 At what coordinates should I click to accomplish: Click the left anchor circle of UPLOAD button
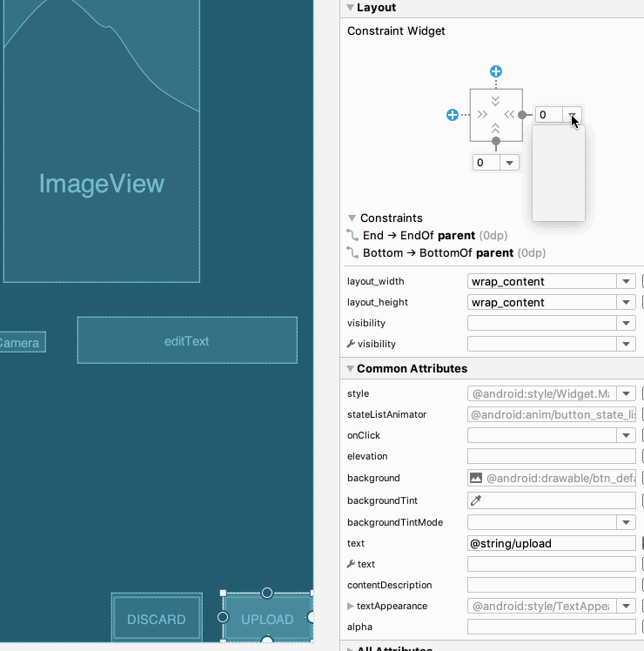(223, 617)
